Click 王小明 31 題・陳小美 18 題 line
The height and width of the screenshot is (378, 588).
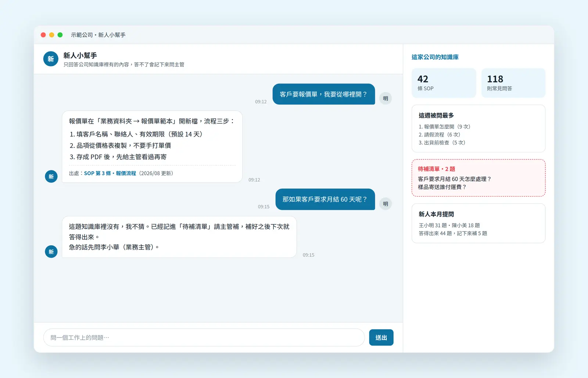pyautogui.click(x=449, y=226)
